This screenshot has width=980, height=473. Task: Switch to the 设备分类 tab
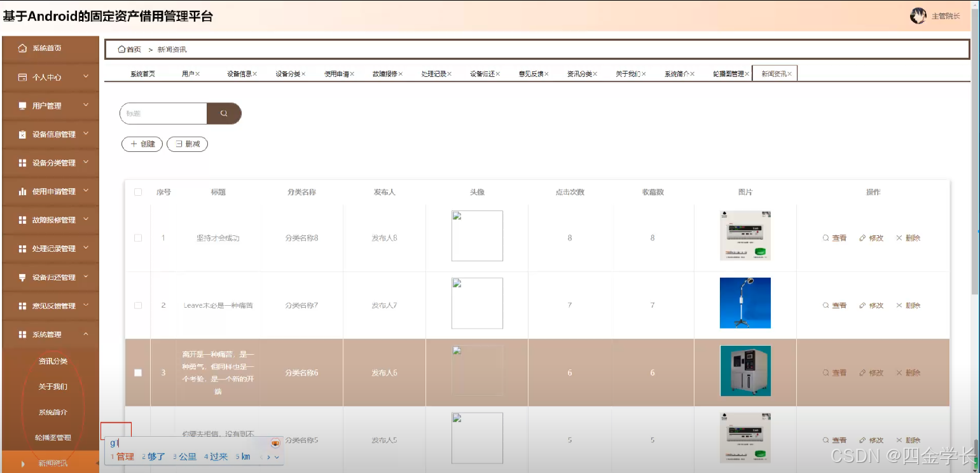coord(289,72)
